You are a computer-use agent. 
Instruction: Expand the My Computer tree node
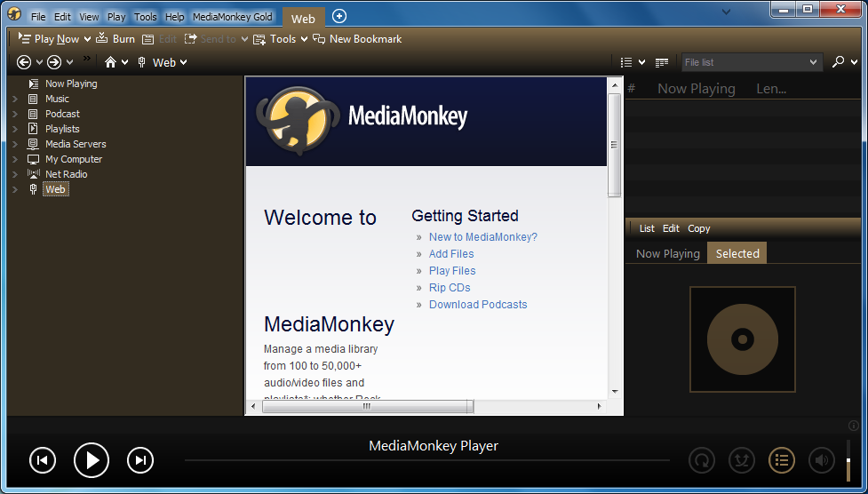(x=15, y=160)
